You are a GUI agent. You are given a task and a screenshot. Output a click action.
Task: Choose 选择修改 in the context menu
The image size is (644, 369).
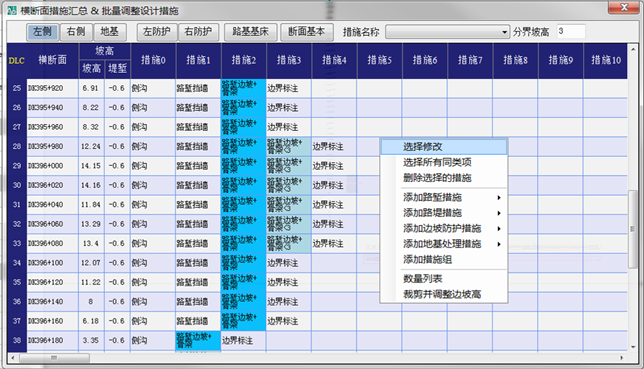444,147
